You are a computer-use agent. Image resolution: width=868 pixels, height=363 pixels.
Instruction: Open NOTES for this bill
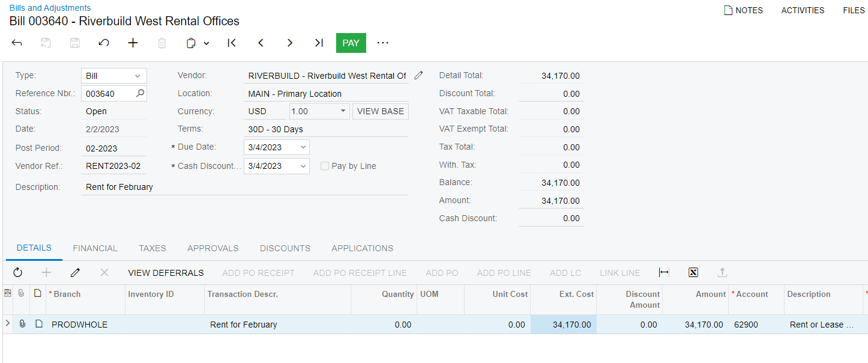[743, 10]
